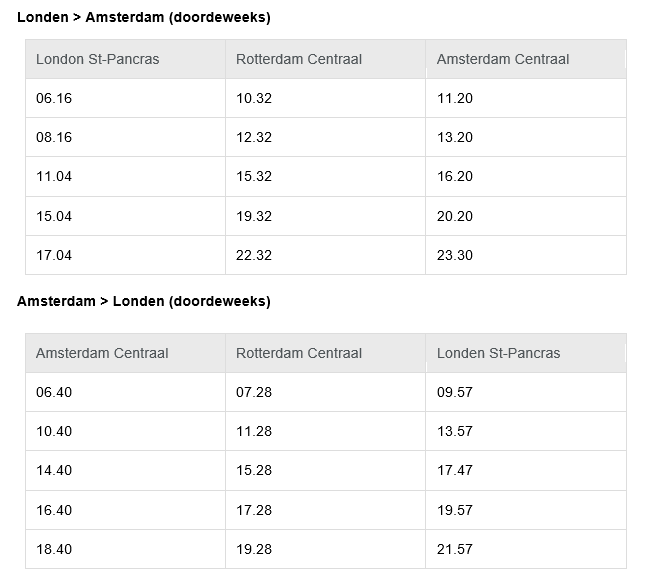Click the Londen > Amsterdam (doordeweeks) heading

click(x=144, y=17)
